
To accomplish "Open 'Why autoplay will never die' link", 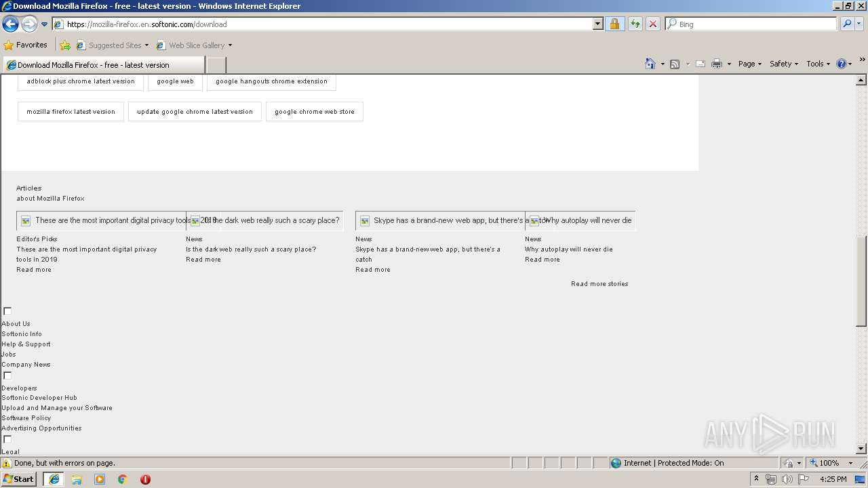I will click(x=568, y=249).
